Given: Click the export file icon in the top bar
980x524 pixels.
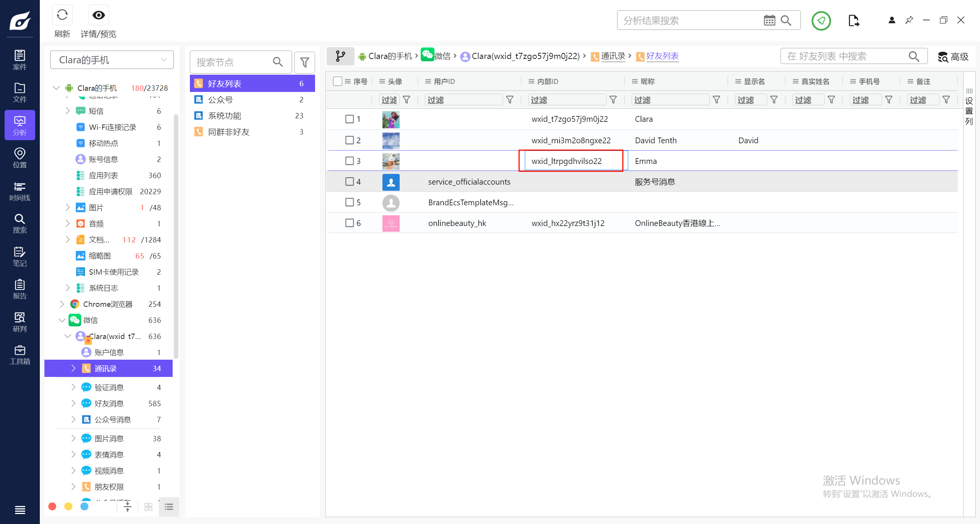Looking at the screenshot, I should coord(853,21).
